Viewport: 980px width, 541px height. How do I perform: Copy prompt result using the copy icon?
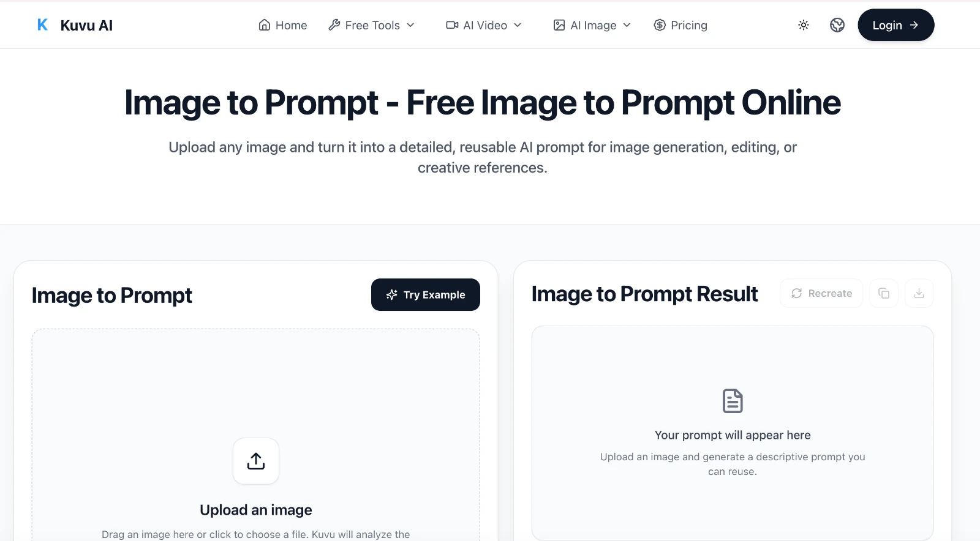coord(884,293)
